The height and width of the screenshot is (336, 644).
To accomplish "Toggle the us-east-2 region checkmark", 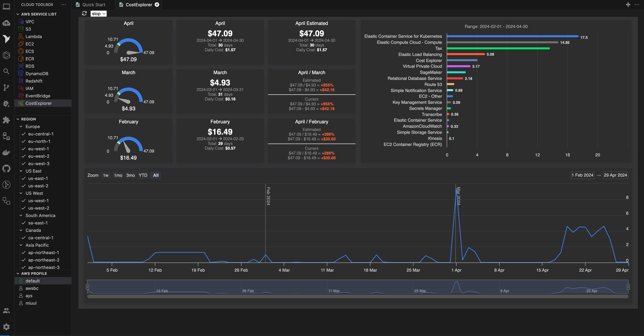I will pyautogui.click(x=24, y=186).
